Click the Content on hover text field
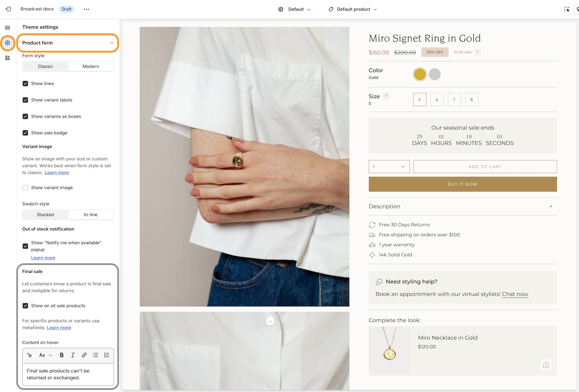579x392 pixels. pos(68,374)
